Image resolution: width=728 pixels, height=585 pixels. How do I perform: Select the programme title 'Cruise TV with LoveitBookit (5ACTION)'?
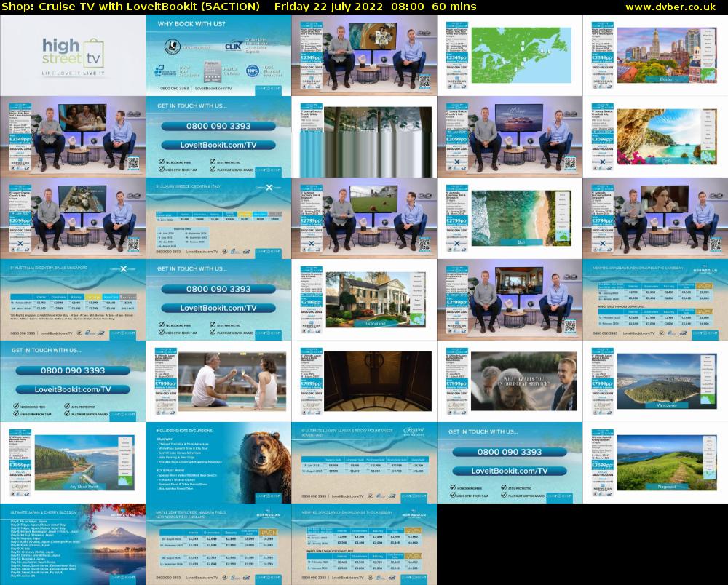click(149, 7)
